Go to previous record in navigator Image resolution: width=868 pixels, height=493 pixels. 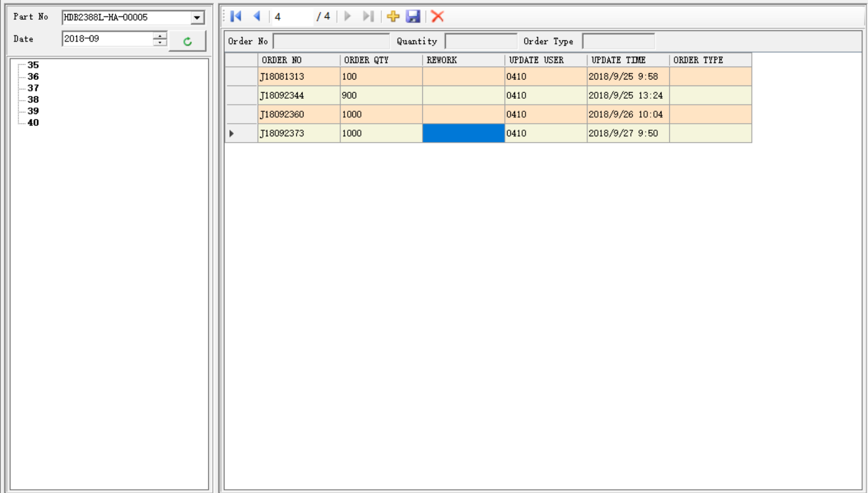(x=257, y=16)
